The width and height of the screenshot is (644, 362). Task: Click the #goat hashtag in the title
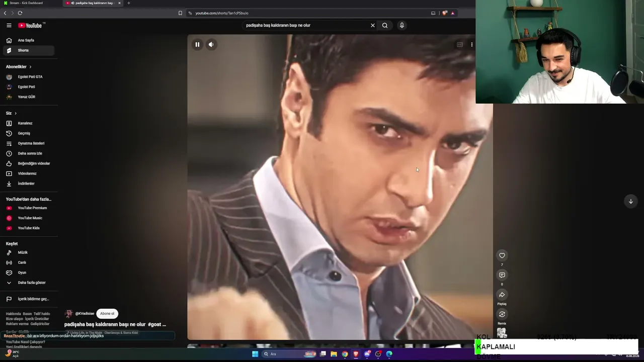coord(154,325)
